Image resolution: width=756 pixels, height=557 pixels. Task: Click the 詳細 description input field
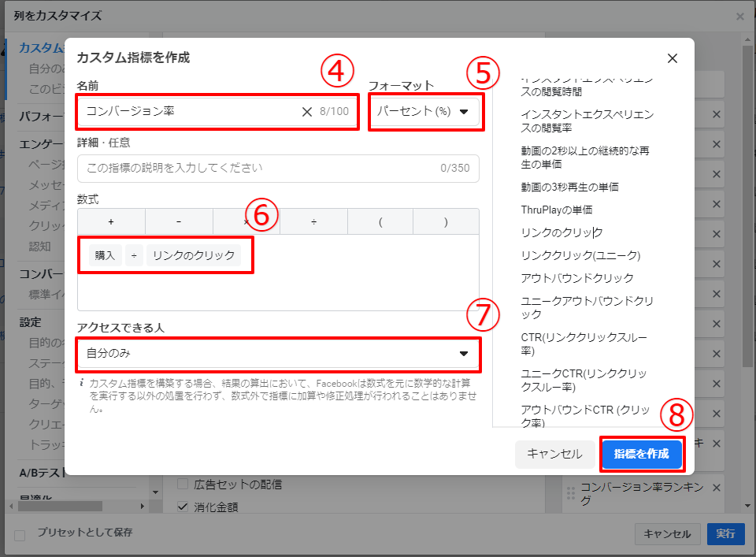[x=260, y=168]
